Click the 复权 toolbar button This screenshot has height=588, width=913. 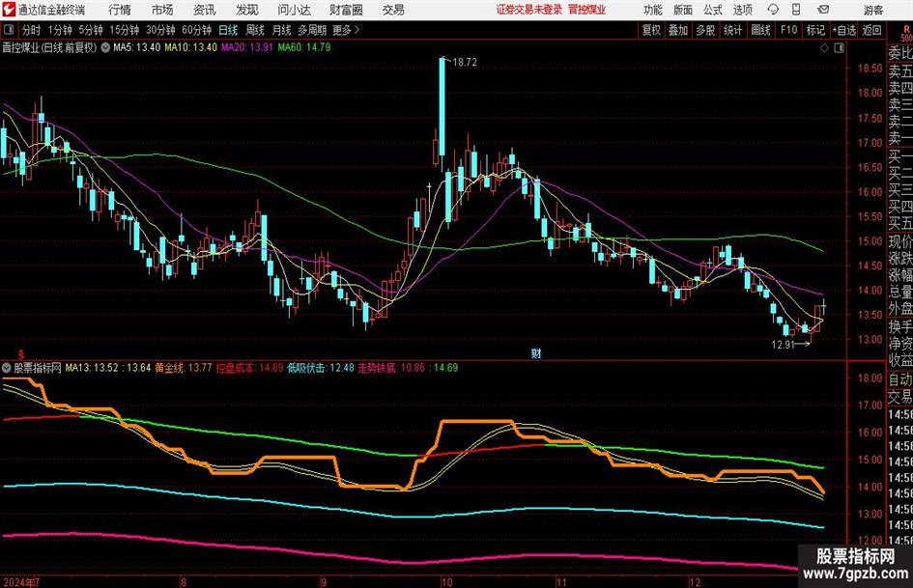point(651,30)
